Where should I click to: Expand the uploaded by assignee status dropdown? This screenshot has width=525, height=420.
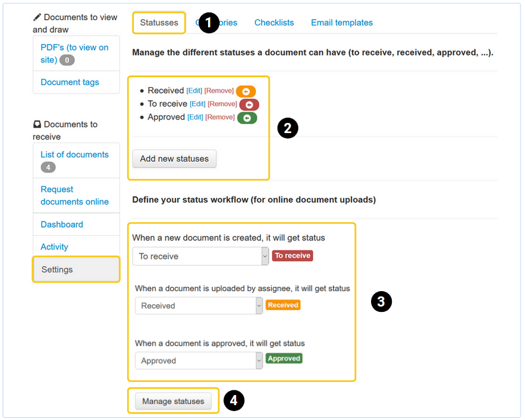point(199,305)
